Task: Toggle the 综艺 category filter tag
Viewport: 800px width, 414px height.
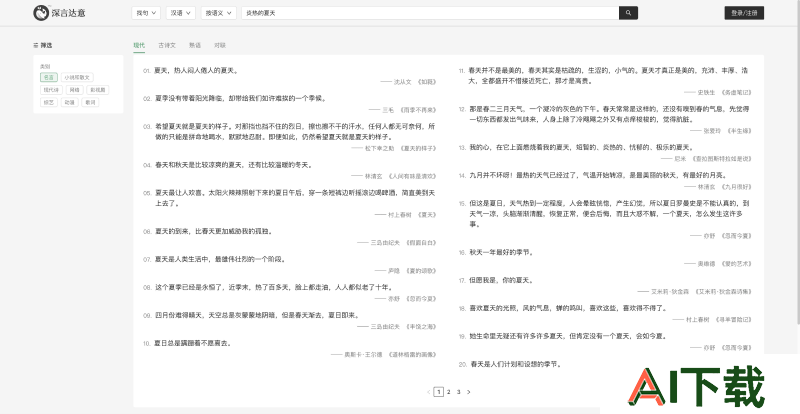Action: [x=49, y=102]
